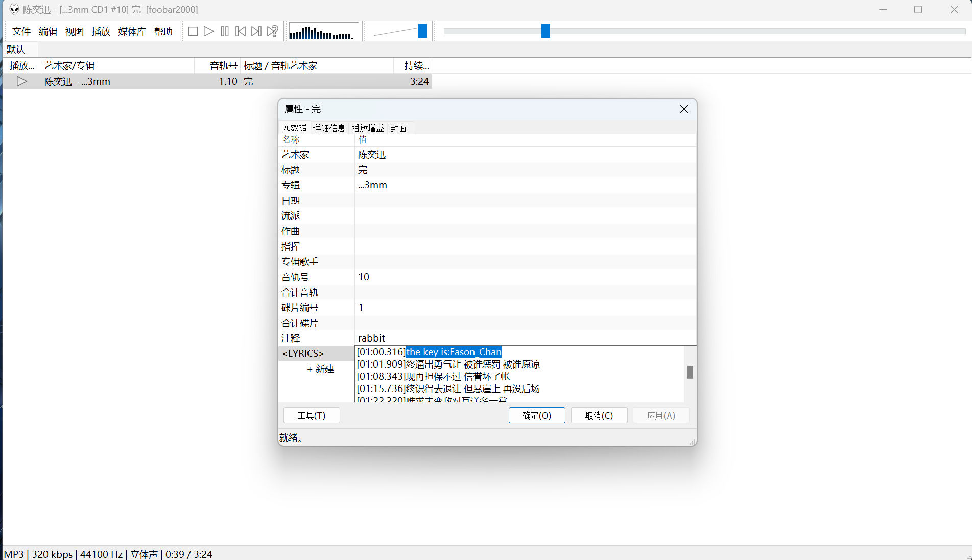The image size is (972, 560).
Task: Click the 艺术家 value 陈奕迅
Action: [x=372, y=155]
